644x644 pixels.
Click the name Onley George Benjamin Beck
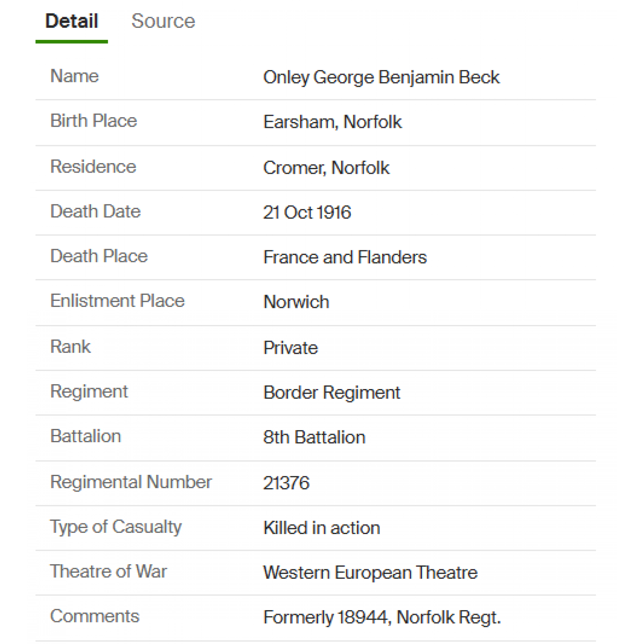[x=381, y=78]
